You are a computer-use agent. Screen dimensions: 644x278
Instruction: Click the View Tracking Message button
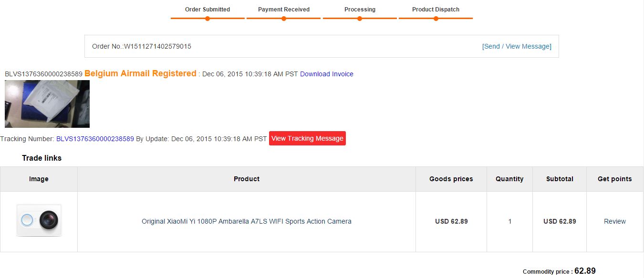coord(307,138)
